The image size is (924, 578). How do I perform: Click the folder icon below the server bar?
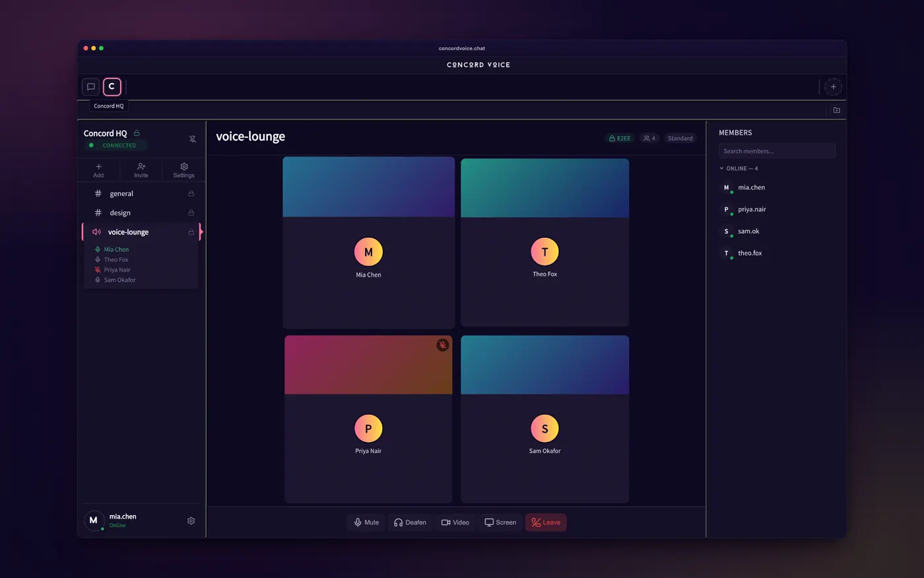837,110
